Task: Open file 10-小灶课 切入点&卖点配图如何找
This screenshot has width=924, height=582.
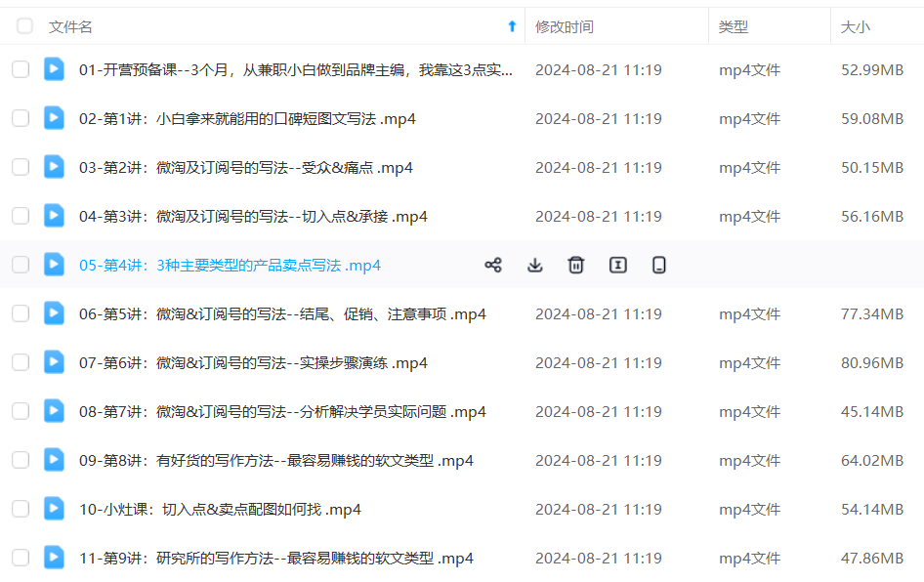Action: click(x=221, y=510)
